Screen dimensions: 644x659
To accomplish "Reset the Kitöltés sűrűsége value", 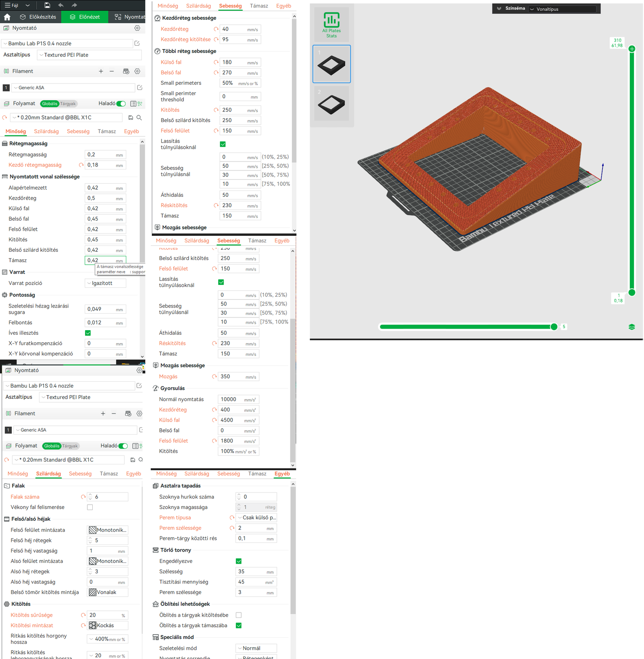I will [x=83, y=615].
